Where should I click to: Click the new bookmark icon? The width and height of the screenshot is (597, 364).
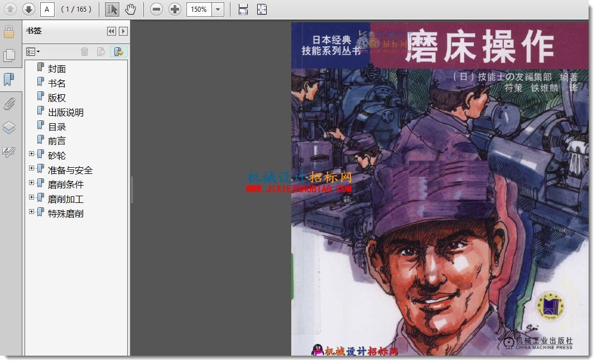[x=101, y=52]
